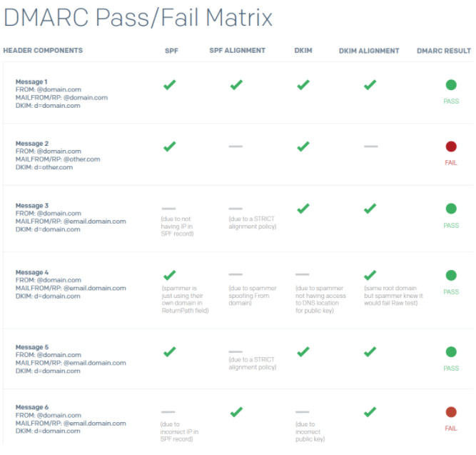Select the DKIM ALIGNMENT column header
This screenshot has width=476, height=455.
click(369, 51)
